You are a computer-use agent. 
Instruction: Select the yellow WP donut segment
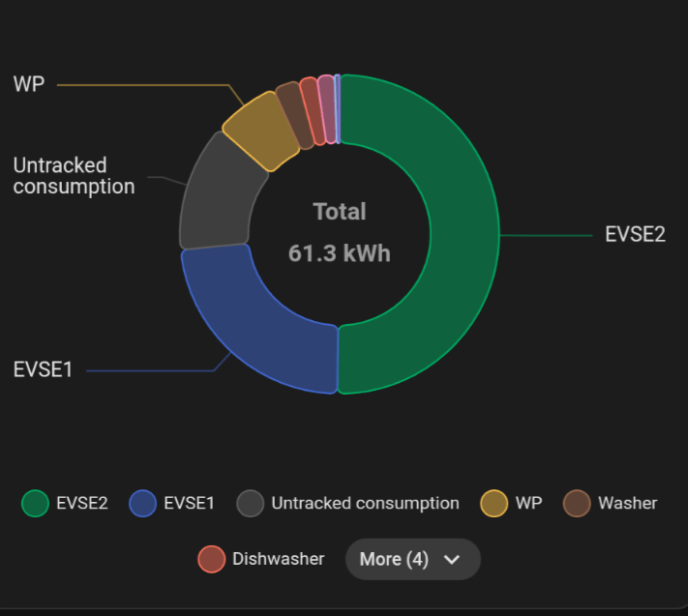261,130
